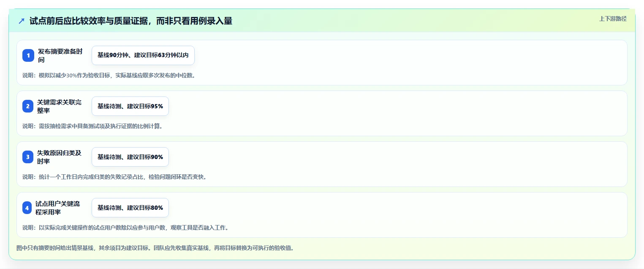Click the 基线待测、建议目标80% chip
This screenshot has width=644, height=269.
(130, 208)
